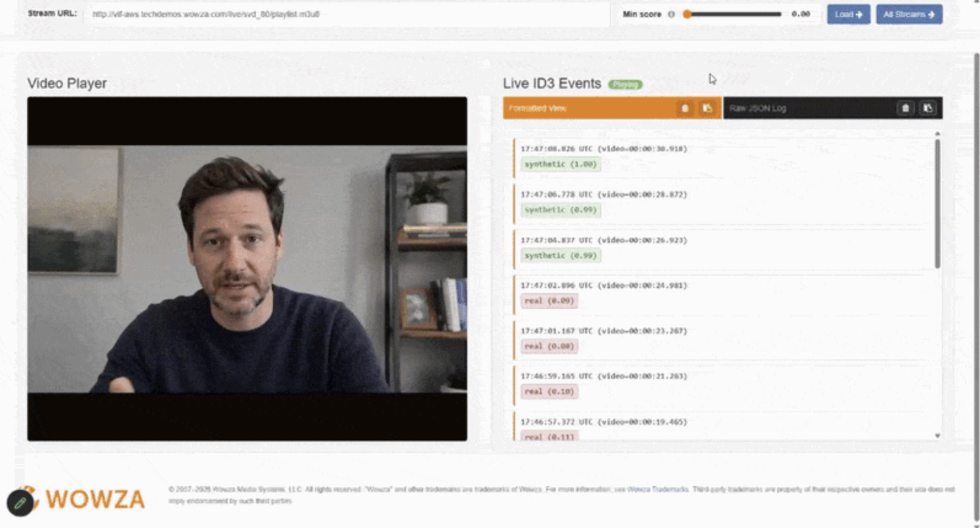Switch to the Formatted View tab
This screenshot has width=980, height=528.
[x=612, y=108]
